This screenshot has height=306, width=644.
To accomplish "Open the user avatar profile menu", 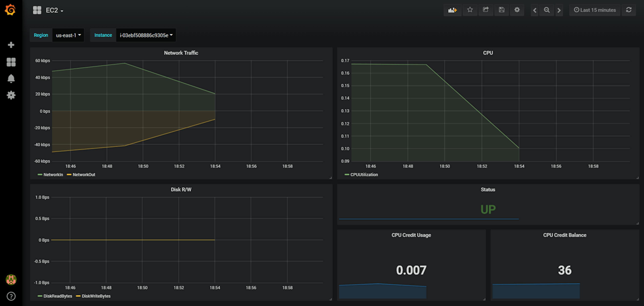I will [11, 279].
